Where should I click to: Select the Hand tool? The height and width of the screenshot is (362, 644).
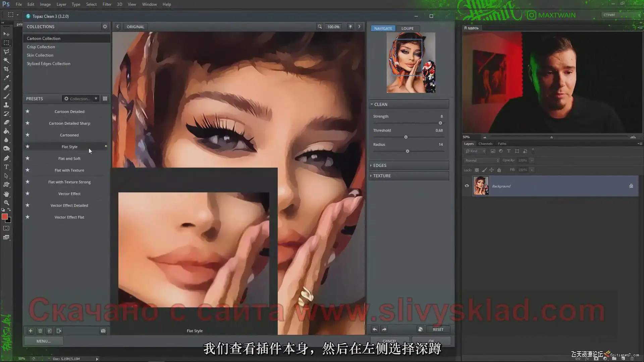point(6,194)
